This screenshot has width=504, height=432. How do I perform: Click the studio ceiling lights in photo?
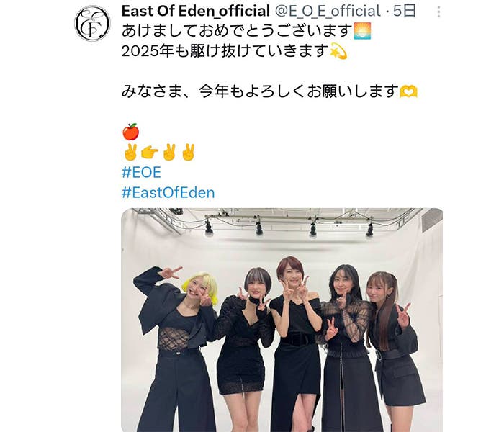(x=289, y=228)
